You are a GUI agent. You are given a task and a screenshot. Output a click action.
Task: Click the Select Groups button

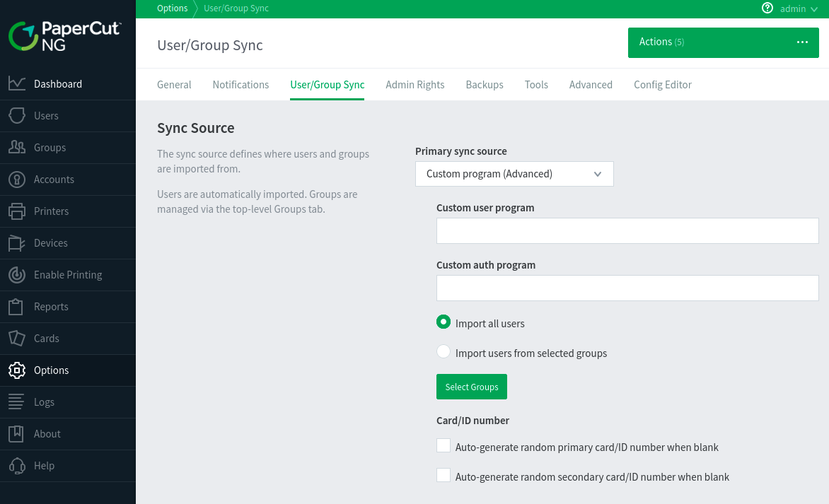471,387
